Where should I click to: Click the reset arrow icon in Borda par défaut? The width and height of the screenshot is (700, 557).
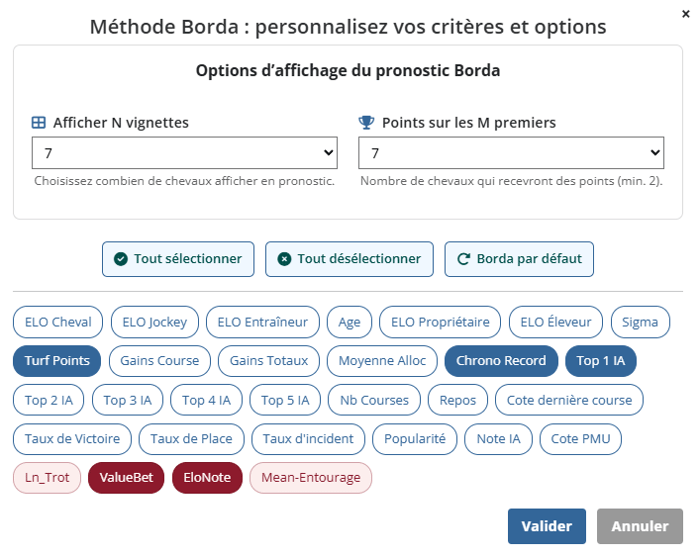point(463,259)
